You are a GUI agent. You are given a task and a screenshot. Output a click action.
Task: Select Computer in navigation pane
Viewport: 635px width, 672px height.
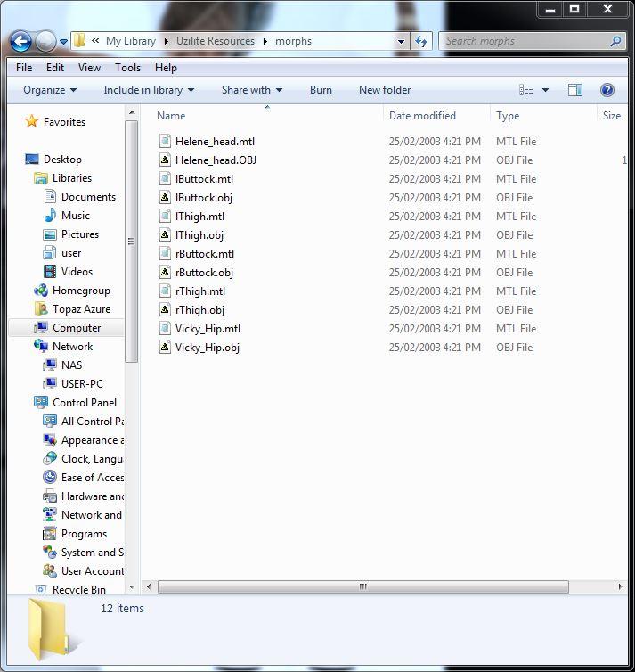(x=77, y=328)
